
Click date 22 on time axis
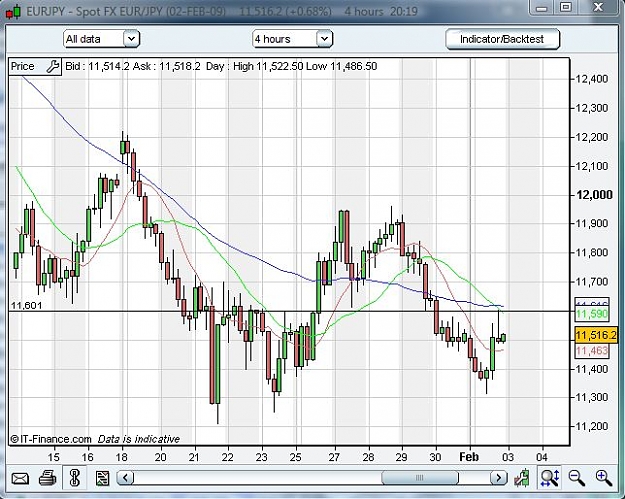(227, 457)
